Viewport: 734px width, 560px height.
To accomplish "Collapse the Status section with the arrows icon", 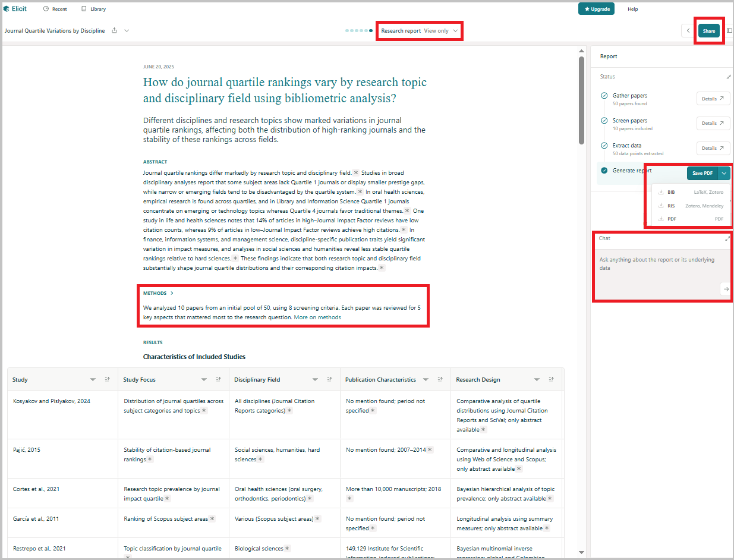I will (x=729, y=77).
